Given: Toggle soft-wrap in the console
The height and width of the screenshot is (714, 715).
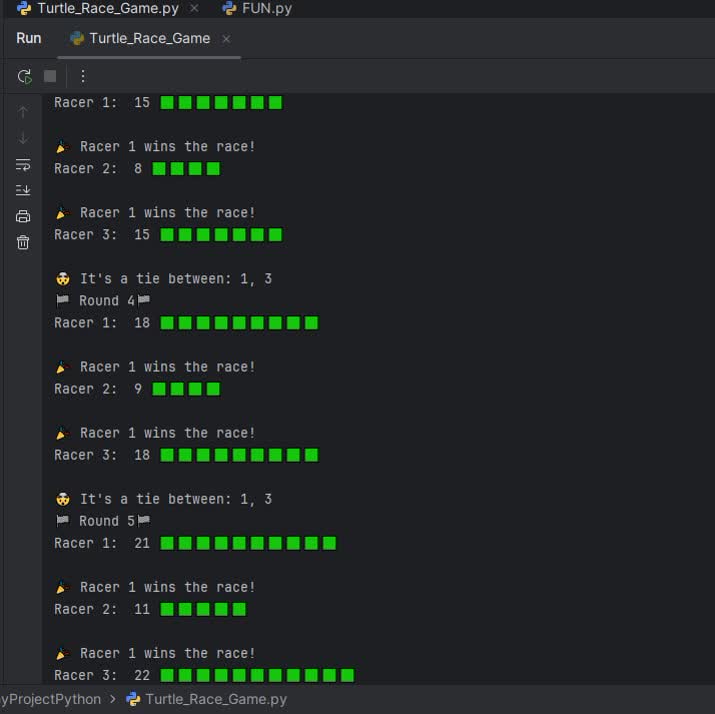Looking at the screenshot, I should 23,164.
